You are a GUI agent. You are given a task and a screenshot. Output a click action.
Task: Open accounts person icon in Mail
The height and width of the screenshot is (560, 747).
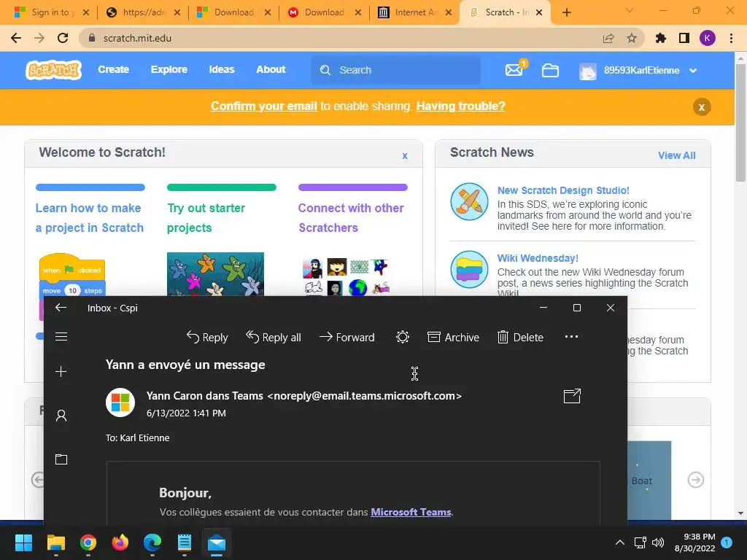(61, 416)
